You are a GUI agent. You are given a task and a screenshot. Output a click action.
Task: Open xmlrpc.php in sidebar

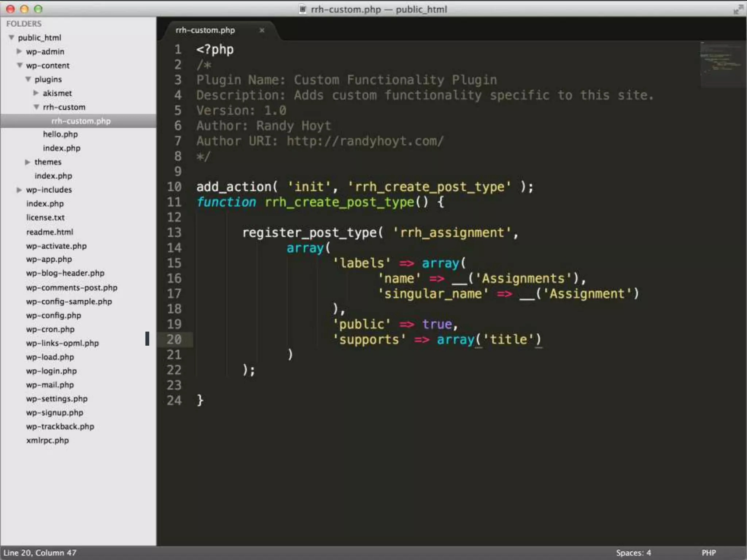tap(47, 440)
